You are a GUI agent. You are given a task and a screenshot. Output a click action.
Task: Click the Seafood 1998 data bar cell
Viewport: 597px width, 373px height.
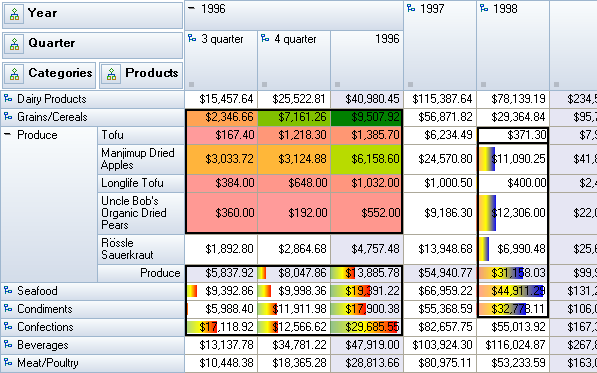point(513,291)
